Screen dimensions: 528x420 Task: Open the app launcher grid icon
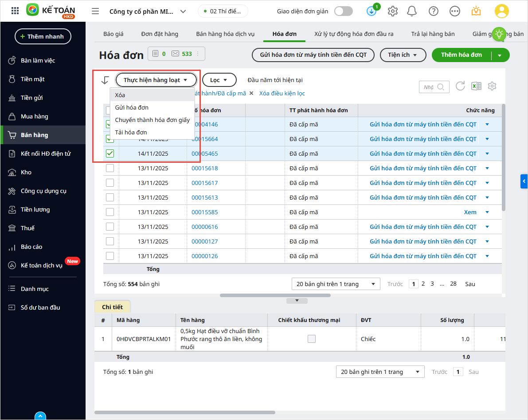(x=15, y=11)
